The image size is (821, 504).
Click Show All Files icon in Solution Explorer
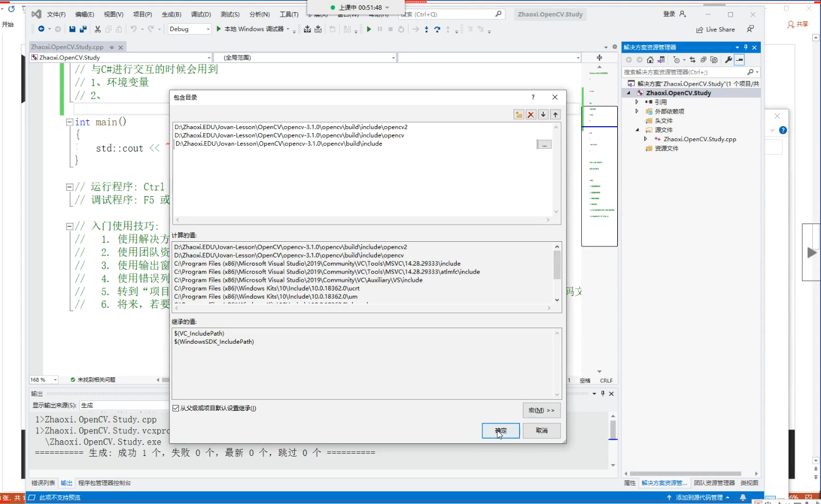714,60
